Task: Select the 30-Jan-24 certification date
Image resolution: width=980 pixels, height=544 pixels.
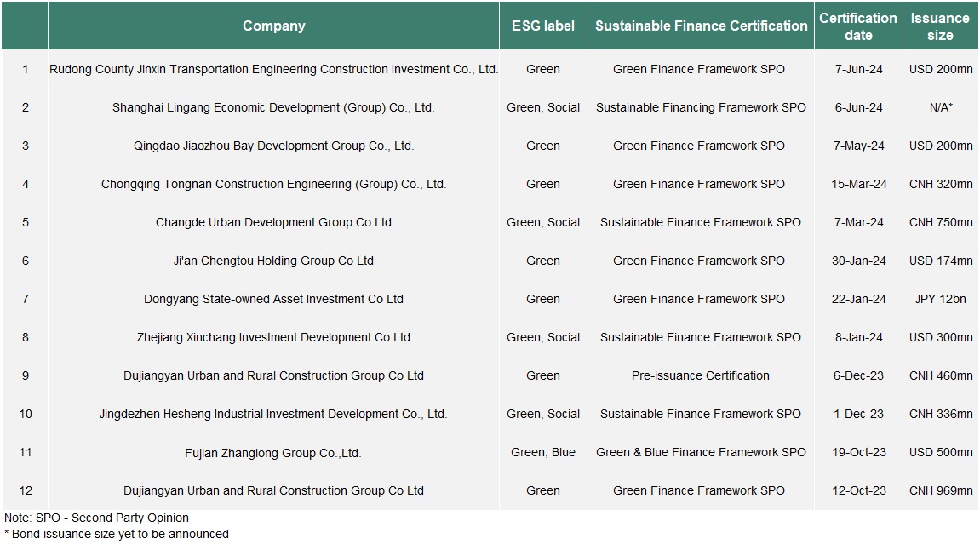Action: [859, 261]
